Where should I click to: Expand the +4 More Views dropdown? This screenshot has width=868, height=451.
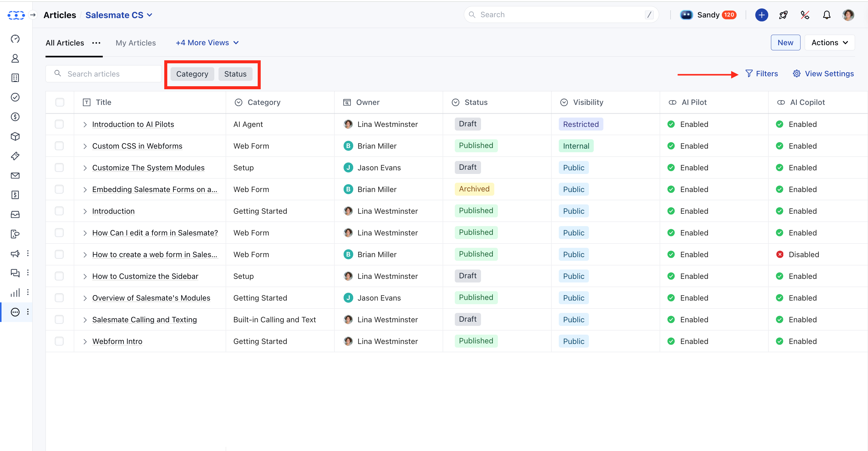coord(207,43)
